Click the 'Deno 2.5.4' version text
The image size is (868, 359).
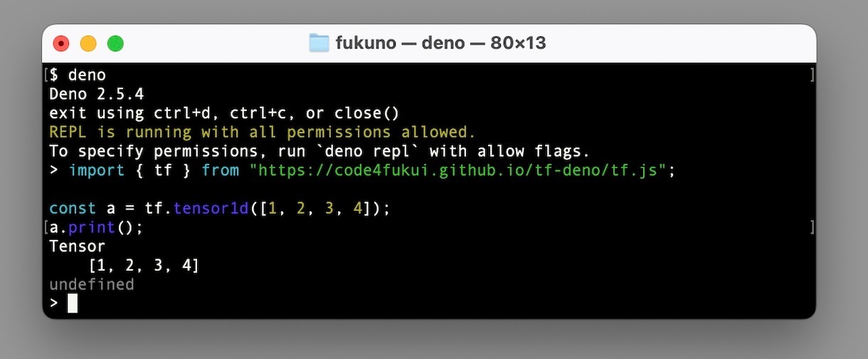(96, 94)
